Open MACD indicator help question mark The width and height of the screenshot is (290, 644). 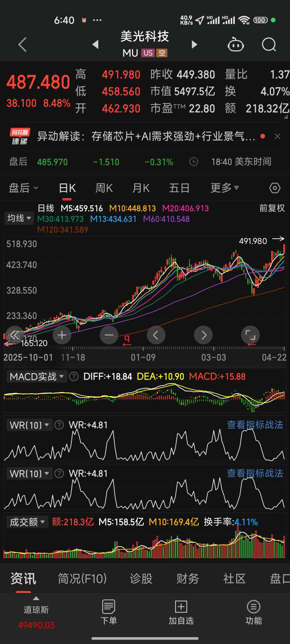coord(74,377)
